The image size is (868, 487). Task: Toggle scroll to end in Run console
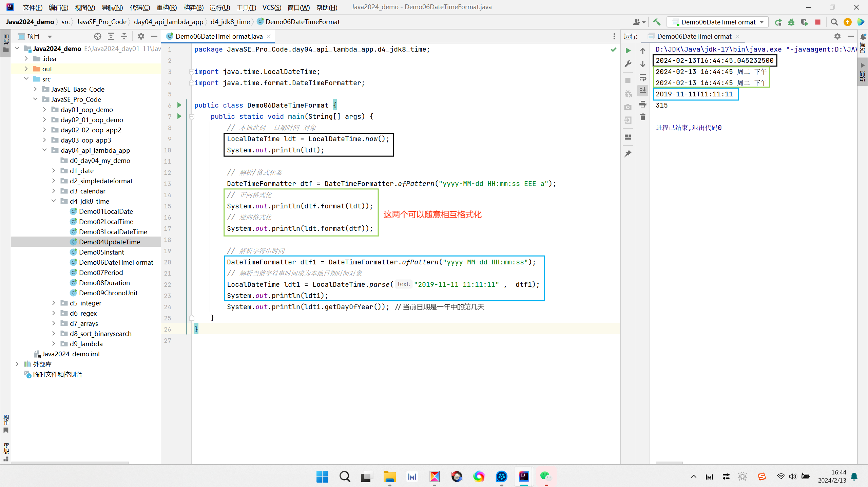[x=642, y=91]
